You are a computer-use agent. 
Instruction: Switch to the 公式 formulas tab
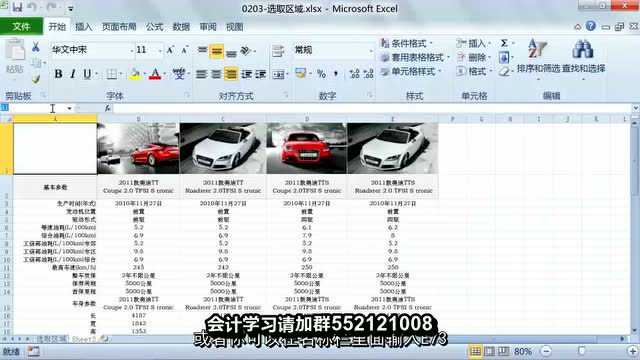[x=154, y=27]
